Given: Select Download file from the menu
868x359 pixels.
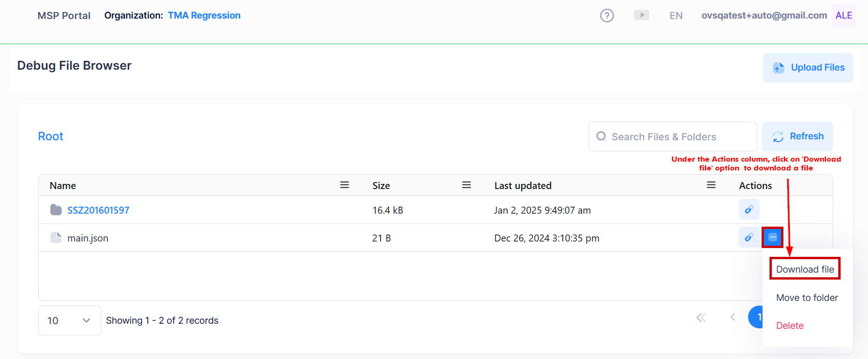Looking at the screenshot, I should pyautogui.click(x=805, y=269).
